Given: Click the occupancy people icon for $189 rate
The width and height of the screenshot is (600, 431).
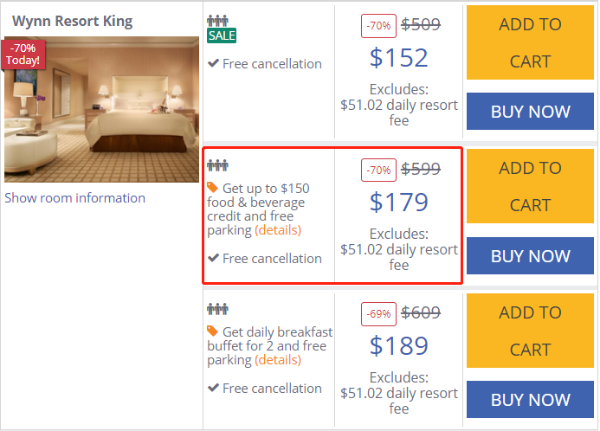Looking at the screenshot, I should pyautogui.click(x=218, y=309).
